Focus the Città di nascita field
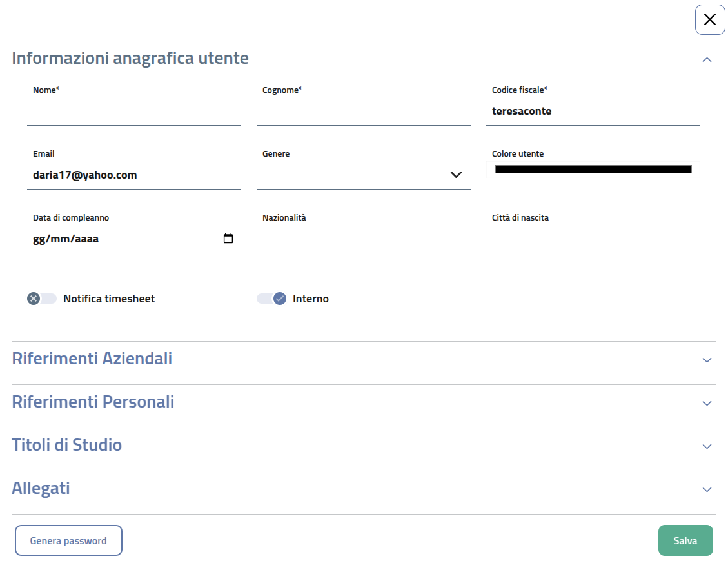This screenshot has width=728, height=561. point(593,239)
